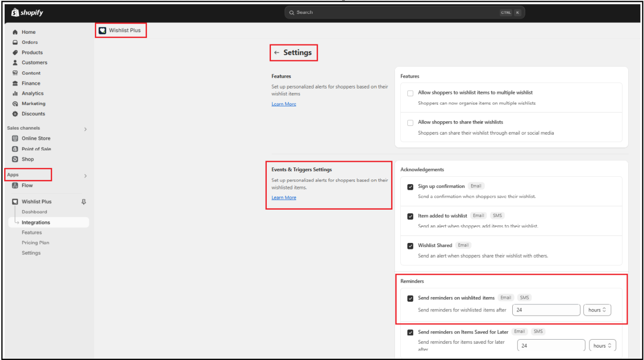Open the Online Store channel
644x360 pixels.
[36, 138]
